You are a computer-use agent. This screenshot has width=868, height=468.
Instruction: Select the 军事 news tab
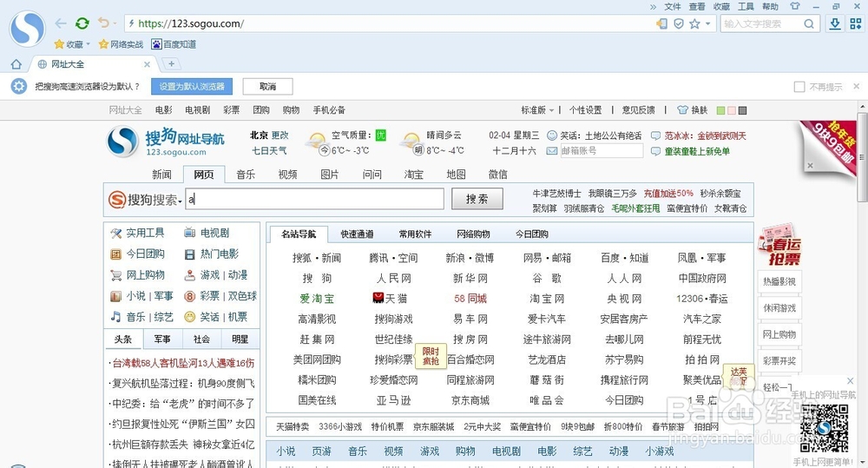(162, 339)
